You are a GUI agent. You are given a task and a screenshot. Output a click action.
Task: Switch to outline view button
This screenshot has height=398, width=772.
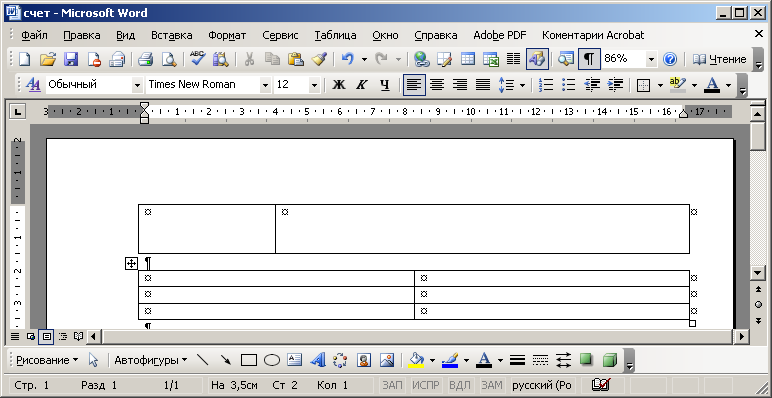(63, 337)
